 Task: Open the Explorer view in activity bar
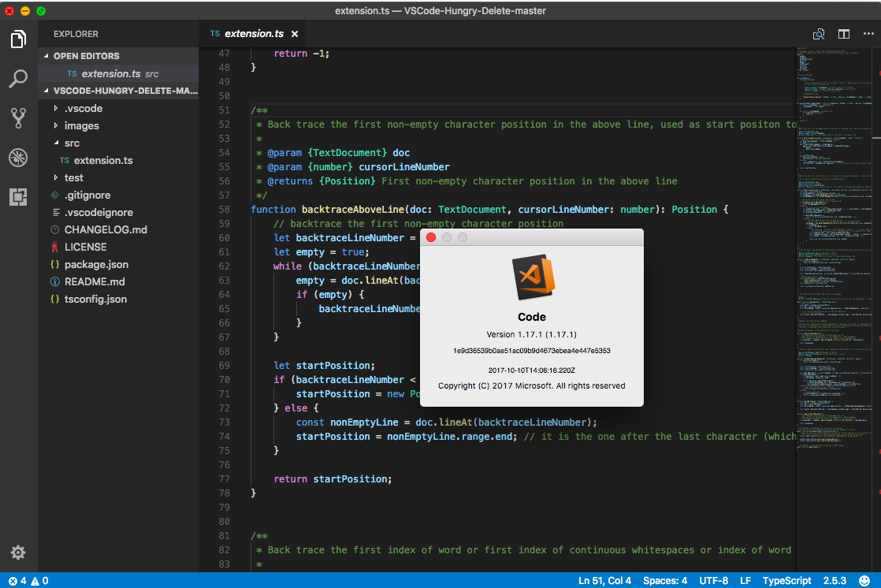(18, 39)
